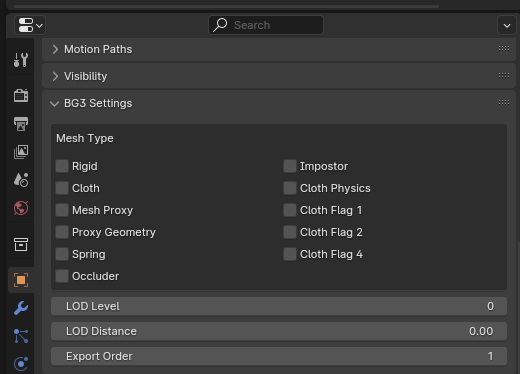This screenshot has width=520, height=374.
Task: Open the Modifiers properties tab
Action: point(21,308)
